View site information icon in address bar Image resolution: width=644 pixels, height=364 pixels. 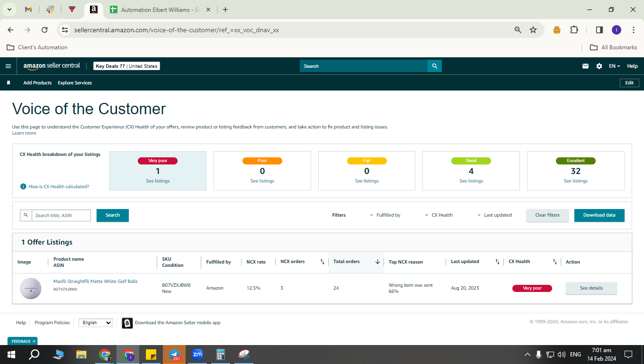tap(65, 30)
